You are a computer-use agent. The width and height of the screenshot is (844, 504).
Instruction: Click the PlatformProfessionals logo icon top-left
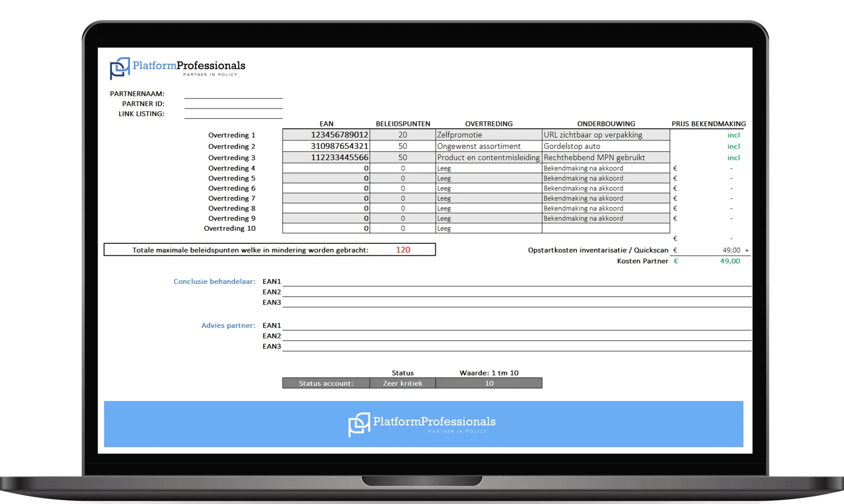(120, 68)
